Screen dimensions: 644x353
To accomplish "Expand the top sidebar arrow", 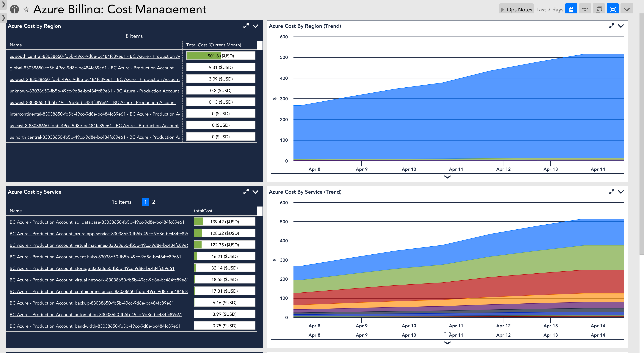I will tap(3, 4).
